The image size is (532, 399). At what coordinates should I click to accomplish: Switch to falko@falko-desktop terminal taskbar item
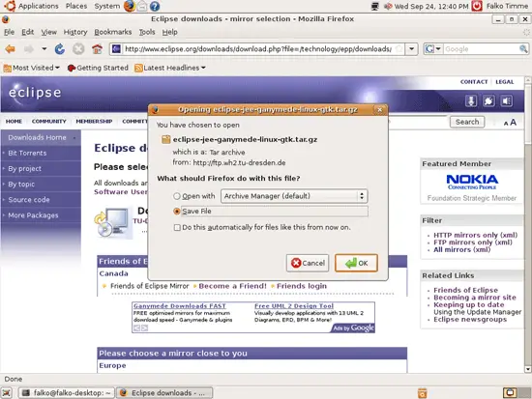point(67,393)
